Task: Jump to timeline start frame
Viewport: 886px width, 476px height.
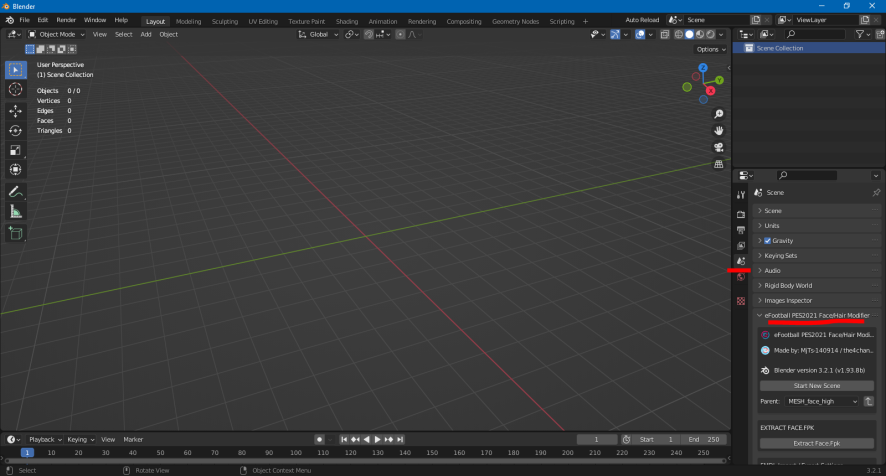Action: coord(344,439)
